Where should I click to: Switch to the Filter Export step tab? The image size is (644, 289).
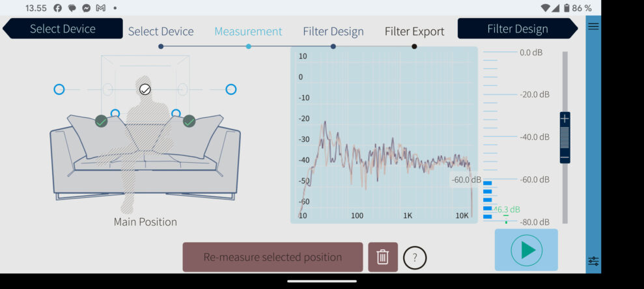[414, 31]
